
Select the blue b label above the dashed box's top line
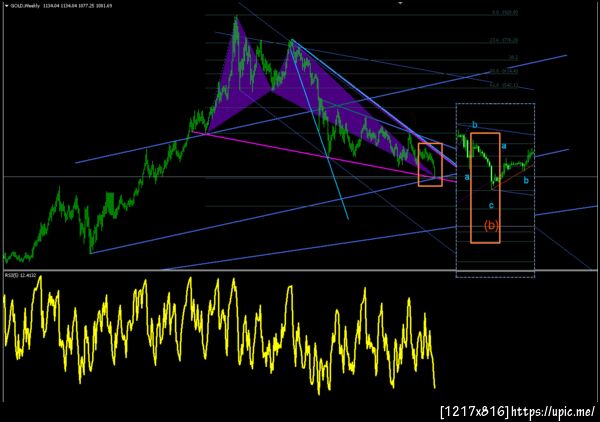[475, 125]
